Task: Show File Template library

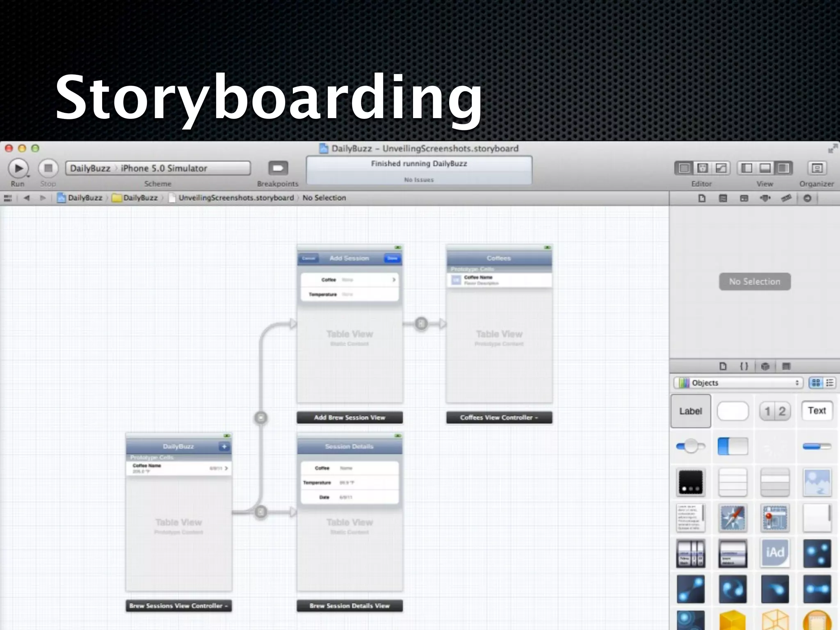Action: tap(723, 366)
